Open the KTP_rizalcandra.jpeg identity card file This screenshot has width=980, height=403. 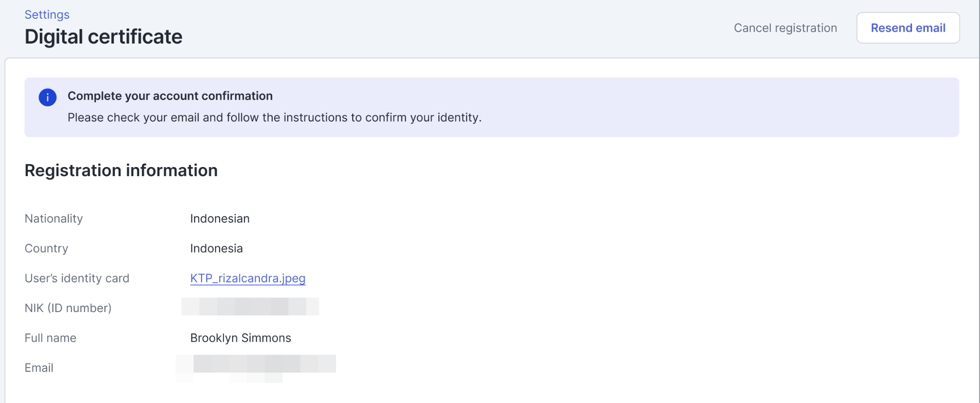[248, 278]
